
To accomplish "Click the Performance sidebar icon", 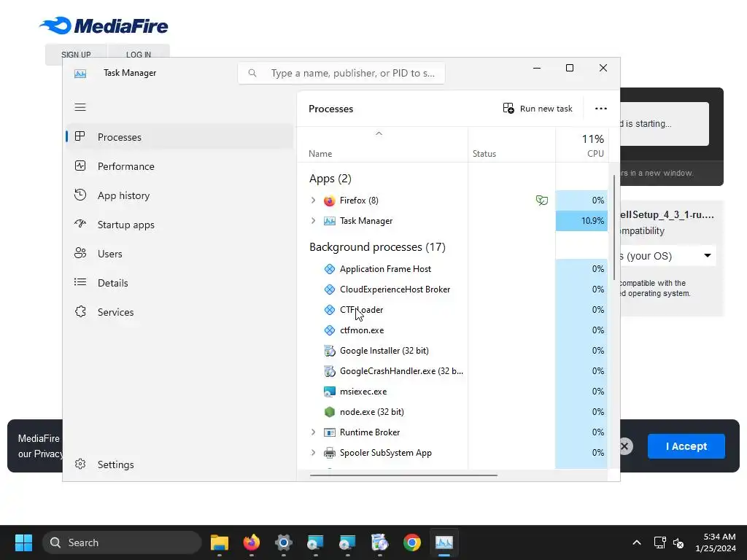I will pos(80,166).
